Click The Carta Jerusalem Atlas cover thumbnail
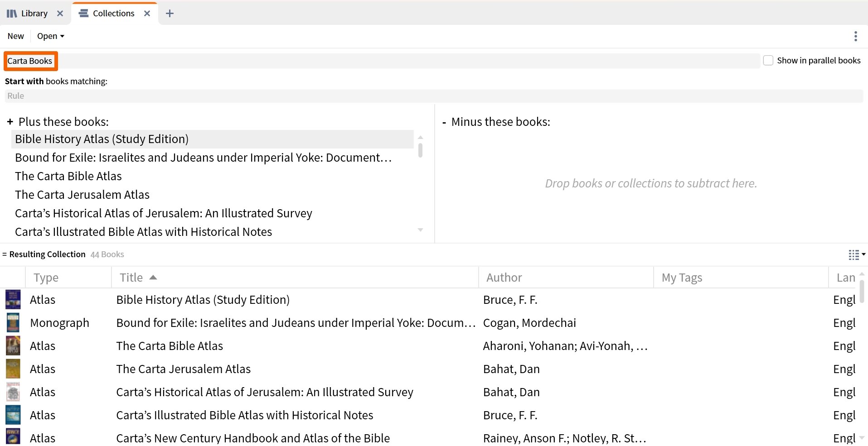 (13, 369)
